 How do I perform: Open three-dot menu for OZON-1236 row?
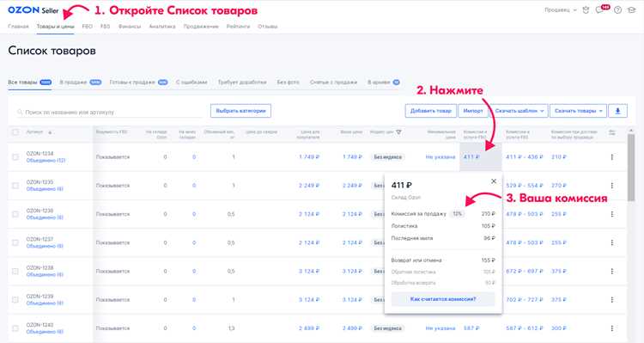[x=612, y=214]
